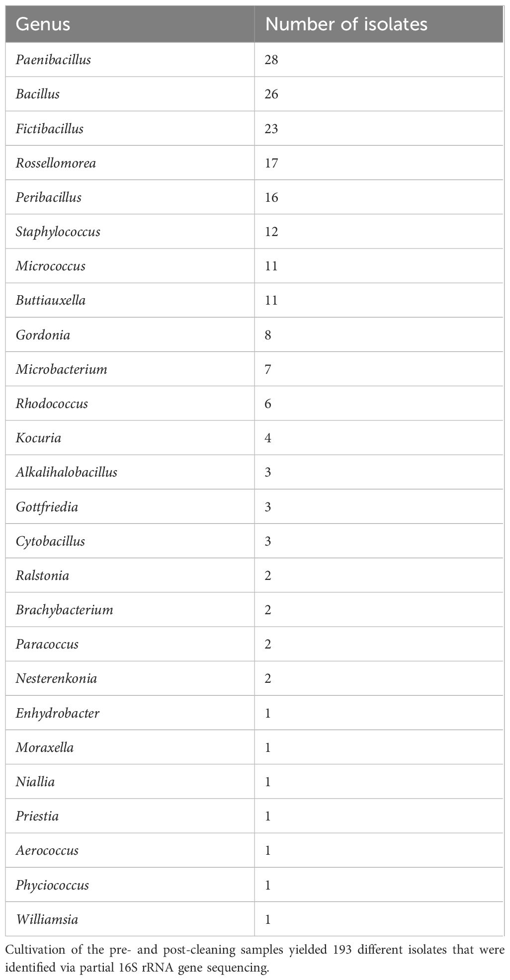Select the Paenibacillus genus cell
This screenshot has width=510, height=980.
[53, 60]
